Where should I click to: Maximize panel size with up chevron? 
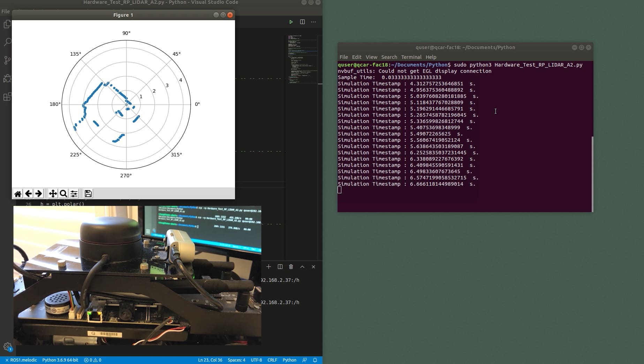click(x=302, y=267)
